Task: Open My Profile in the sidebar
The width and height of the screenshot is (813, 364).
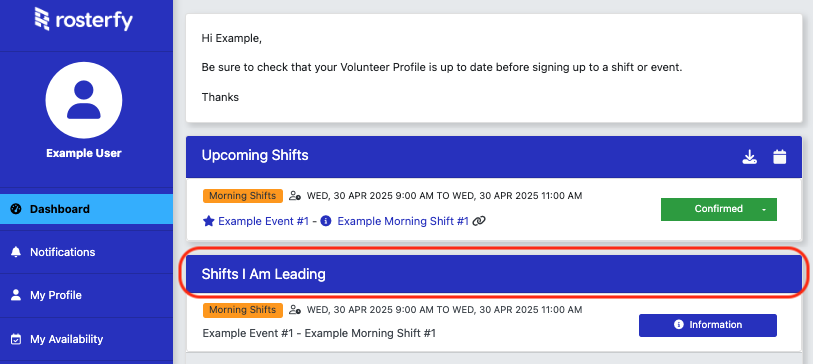Action: click(x=87, y=296)
